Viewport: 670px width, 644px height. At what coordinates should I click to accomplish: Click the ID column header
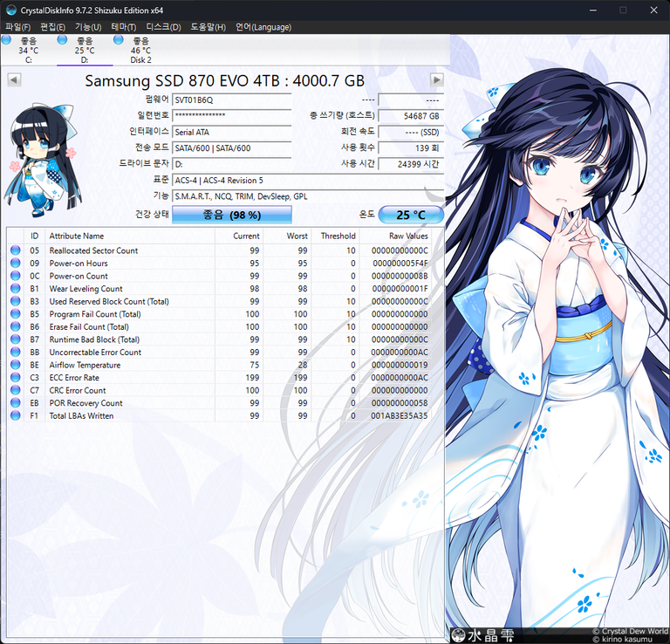(34, 236)
